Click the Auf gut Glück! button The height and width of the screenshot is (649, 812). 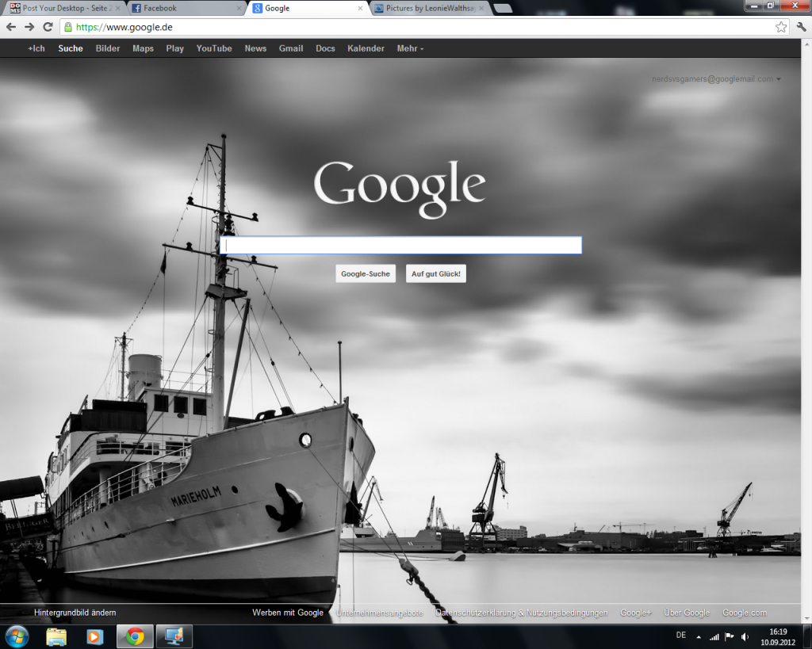click(436, 273)
